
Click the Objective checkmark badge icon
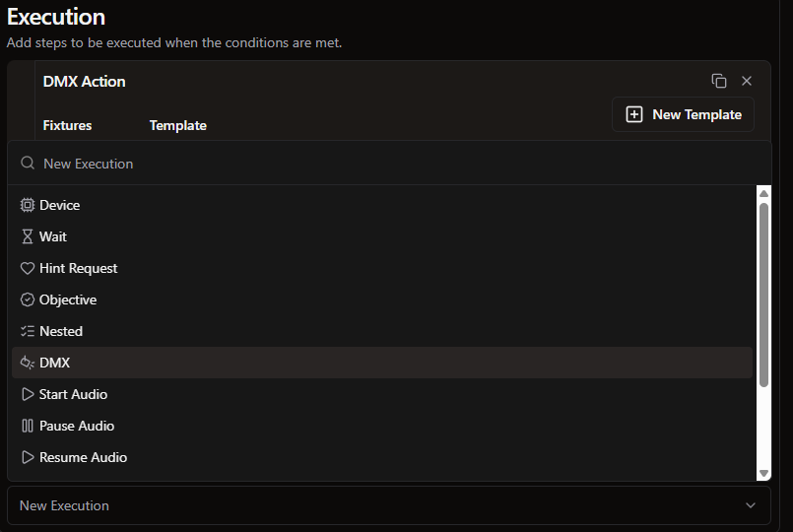pos(28,299)
